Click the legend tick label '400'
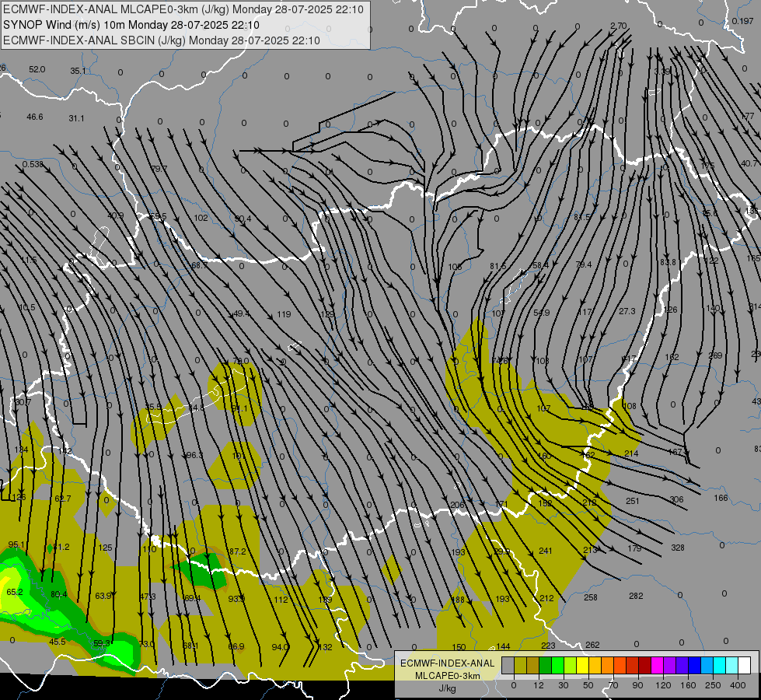The image size is (761, 700). click(x=738, y=685)
